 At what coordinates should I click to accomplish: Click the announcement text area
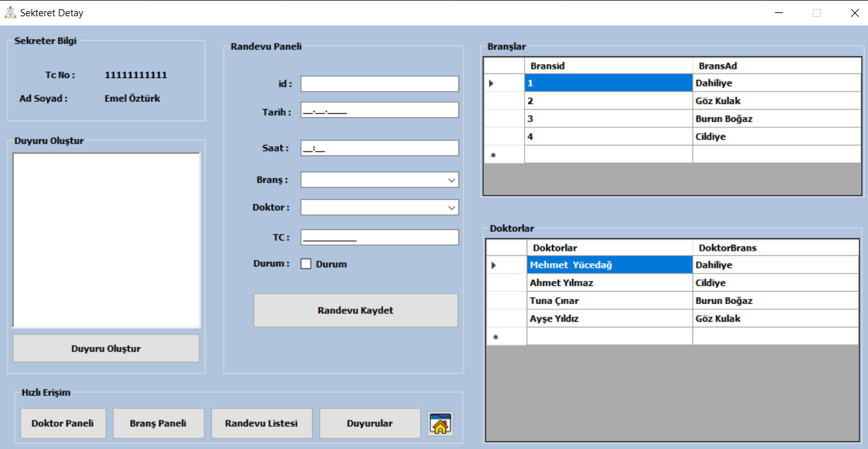(106, 239)
